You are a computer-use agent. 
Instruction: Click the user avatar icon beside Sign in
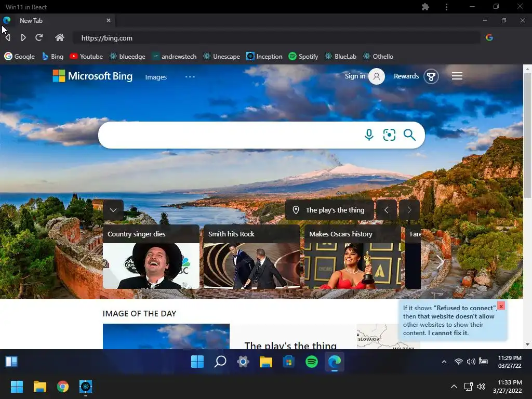[377, 76]
